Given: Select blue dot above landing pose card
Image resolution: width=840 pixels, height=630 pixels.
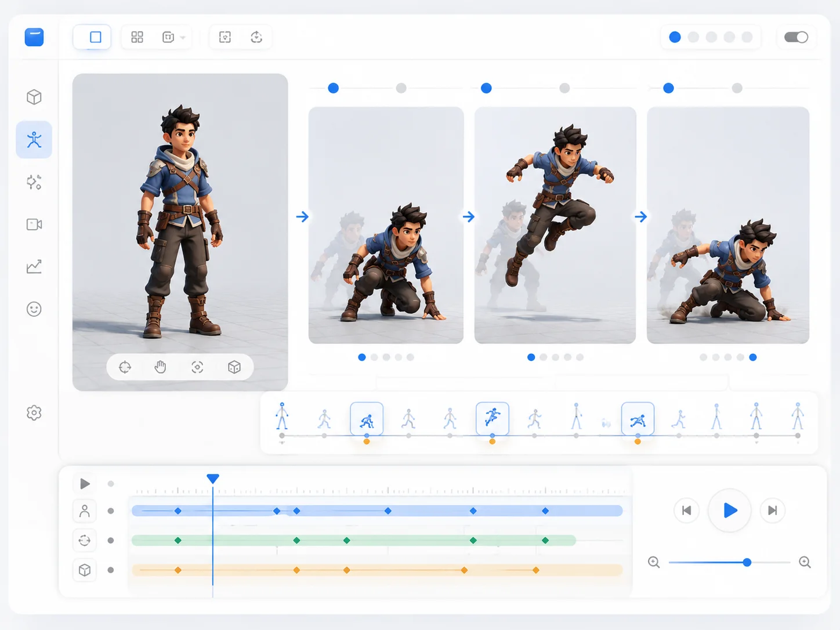Looking at the screenshot, I should (668, 88).
